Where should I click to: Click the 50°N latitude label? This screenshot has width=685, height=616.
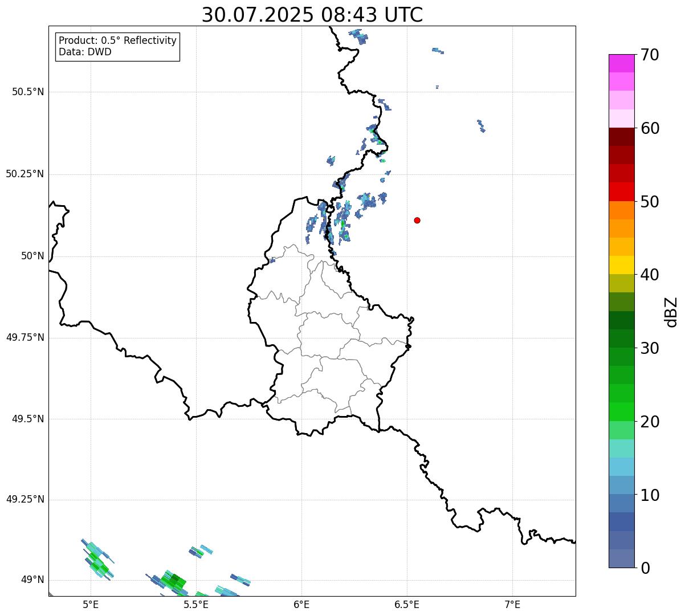pyautogui.click(x=32, y=256)
